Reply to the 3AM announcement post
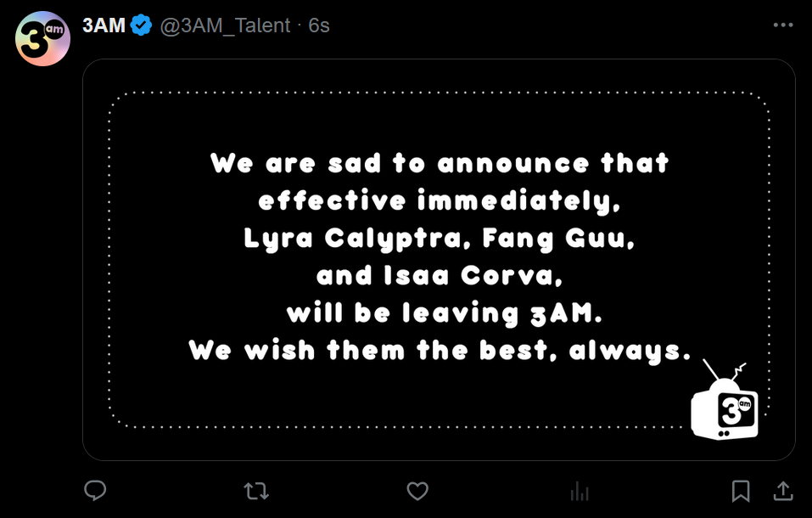Image resolution: width=812 pixels, height=518 pixels. (x=95, y=491)
